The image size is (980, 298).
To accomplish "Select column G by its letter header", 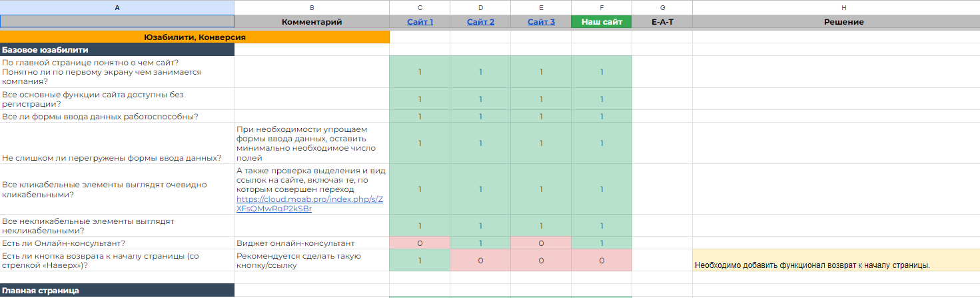I will pyautogui.click(x=662, y=7).
